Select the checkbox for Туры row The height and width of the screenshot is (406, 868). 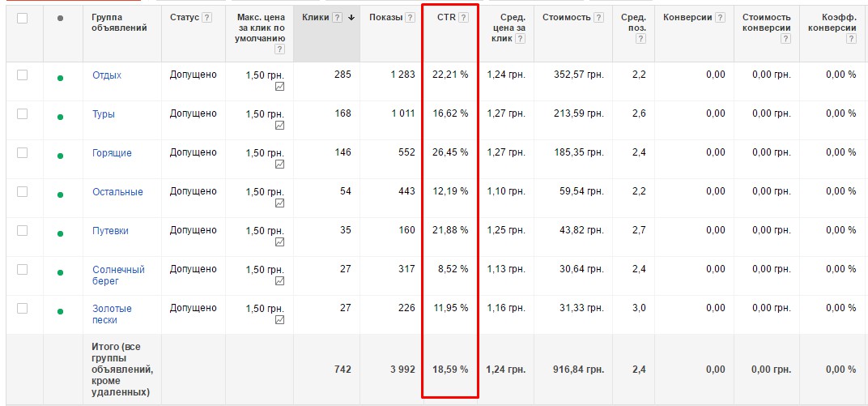coord(22,114)
